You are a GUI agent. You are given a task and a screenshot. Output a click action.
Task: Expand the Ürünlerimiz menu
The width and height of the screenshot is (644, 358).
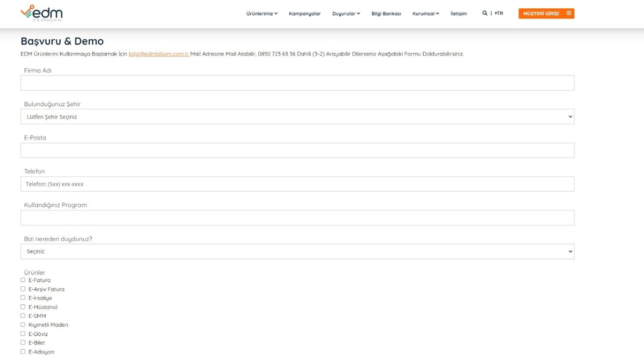pos(262,14)
